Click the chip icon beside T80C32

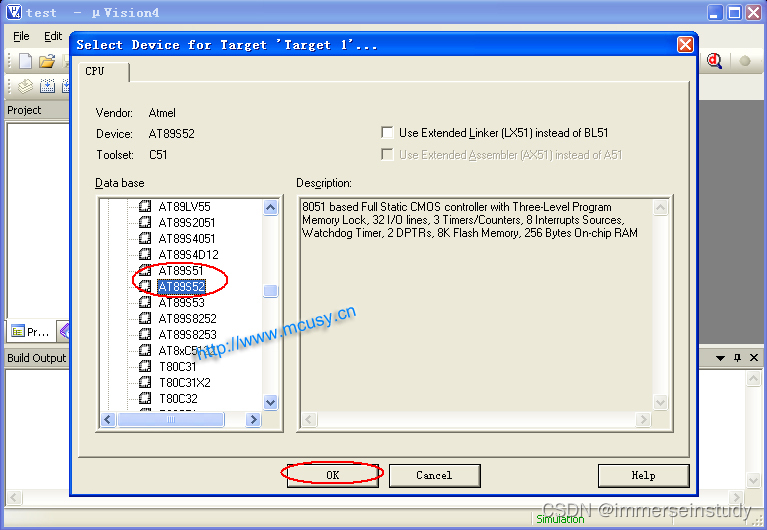point(145,398)
